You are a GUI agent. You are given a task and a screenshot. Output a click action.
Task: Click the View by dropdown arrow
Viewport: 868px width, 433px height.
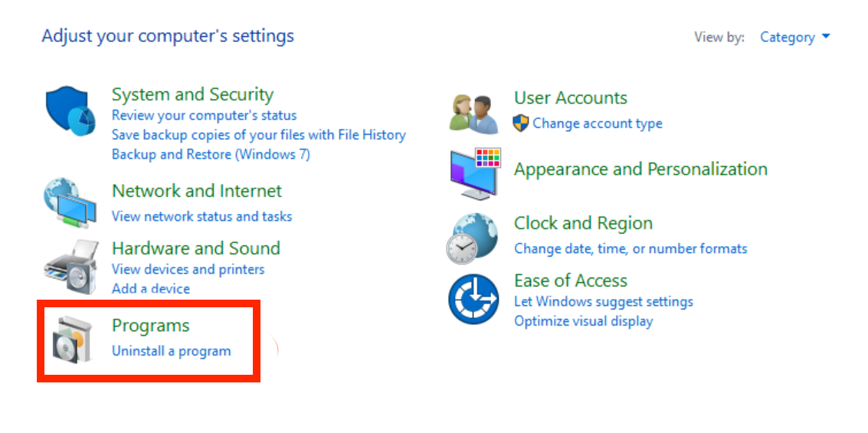[x=826, y=37]
